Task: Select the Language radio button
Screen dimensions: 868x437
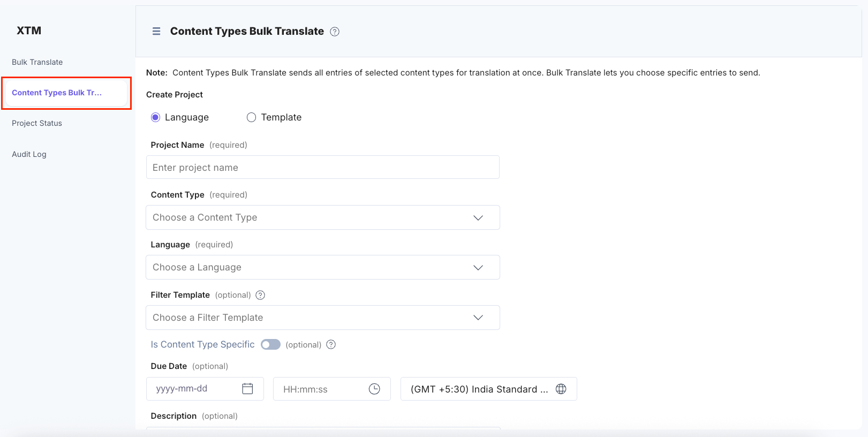Action: click(155, 117)
